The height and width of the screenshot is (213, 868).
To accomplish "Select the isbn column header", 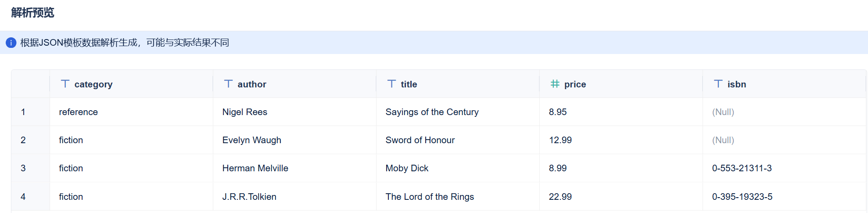I will coord(784,84).
